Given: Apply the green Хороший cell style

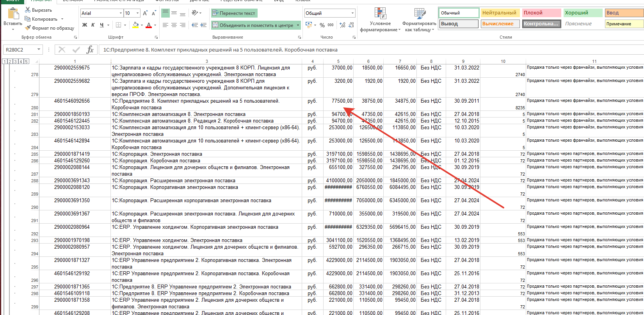Looking at the screenshot, I should (583, 13).
